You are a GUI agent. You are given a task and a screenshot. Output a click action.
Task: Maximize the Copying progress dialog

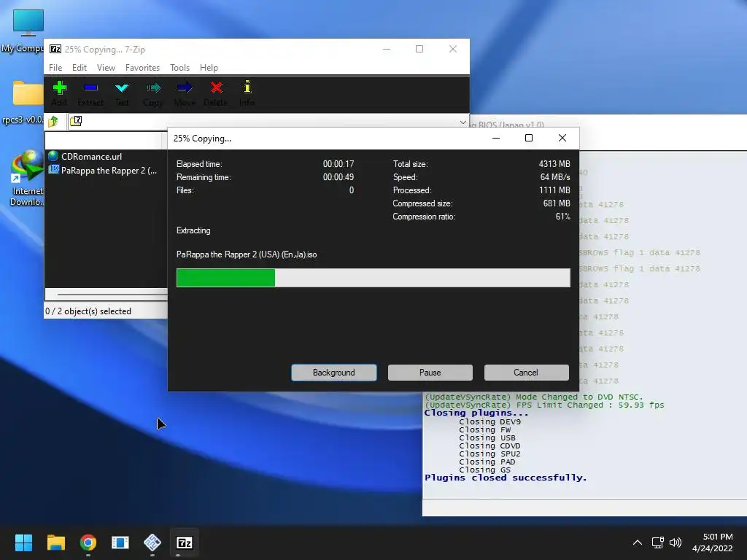tap(529, 138)
